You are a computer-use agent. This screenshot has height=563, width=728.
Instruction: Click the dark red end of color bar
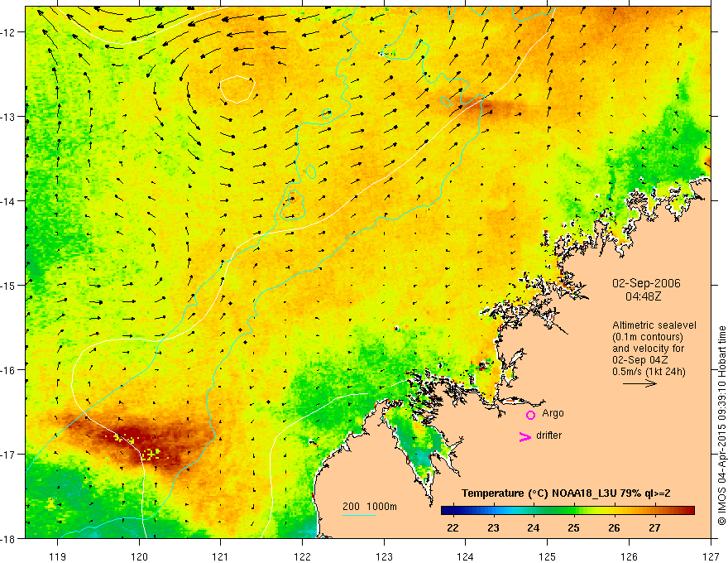(689, 511)
